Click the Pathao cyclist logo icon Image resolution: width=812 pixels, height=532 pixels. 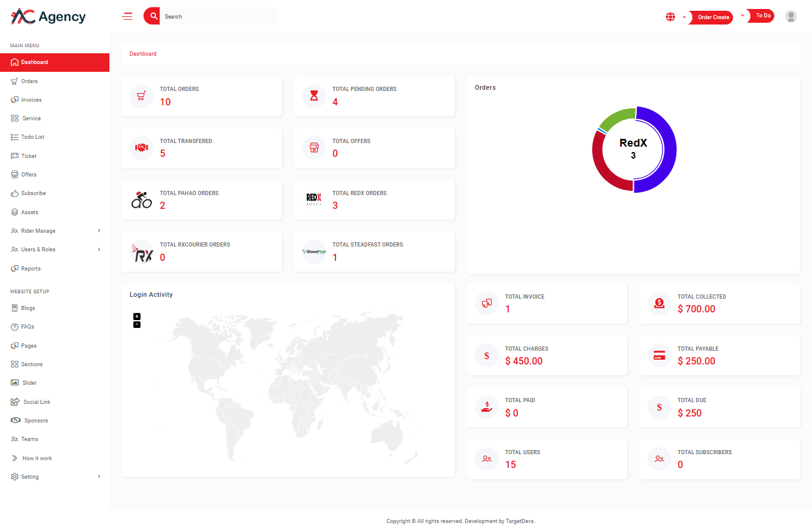tap(142, 199)
